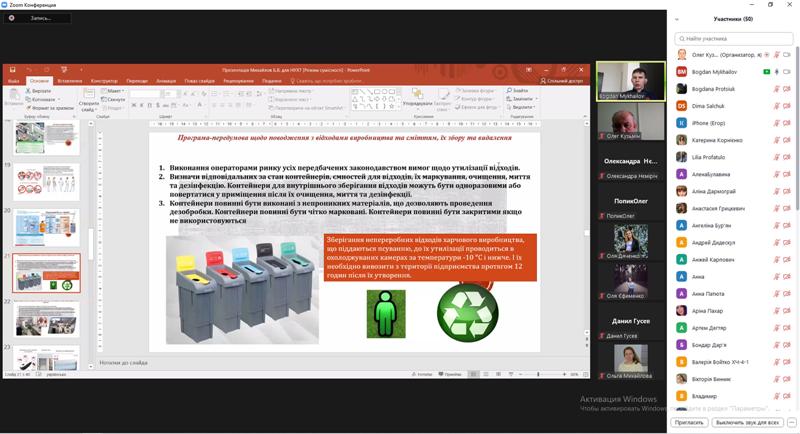Screen dimensions: 800x434
Task: Switch to Reading view icon in status bar
Action: point(498,374)
